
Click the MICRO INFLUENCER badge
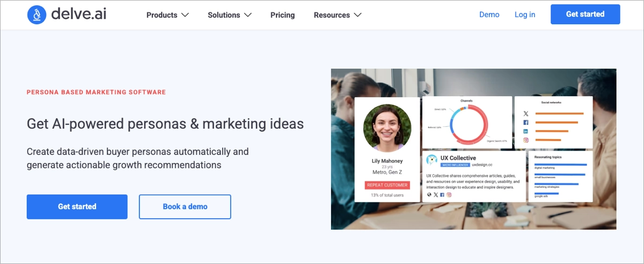coord(455,165)
